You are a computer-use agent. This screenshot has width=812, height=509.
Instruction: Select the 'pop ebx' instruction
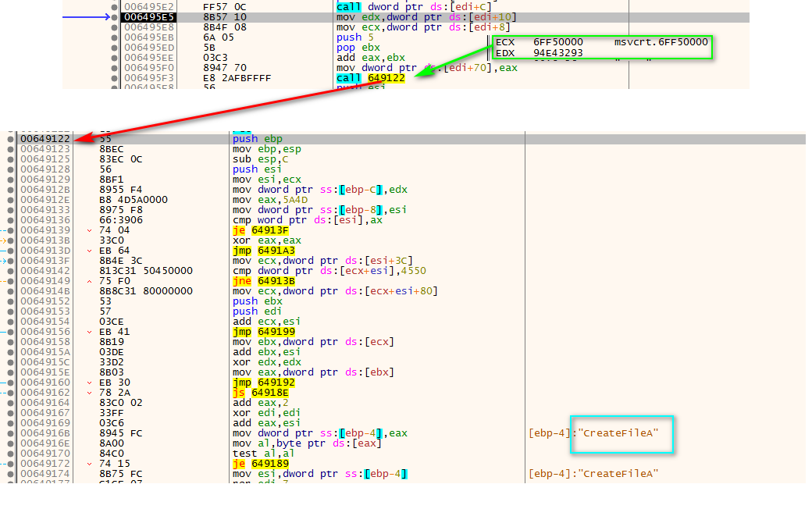pos(358,48)
